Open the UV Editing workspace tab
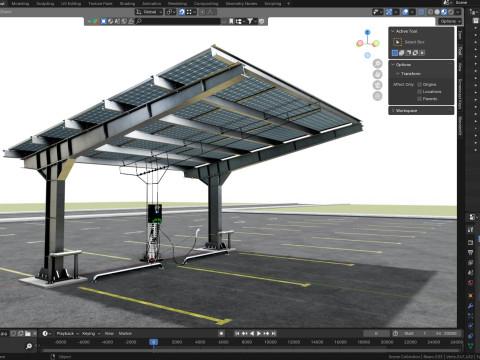480x360 pixels. coord(71,4)
